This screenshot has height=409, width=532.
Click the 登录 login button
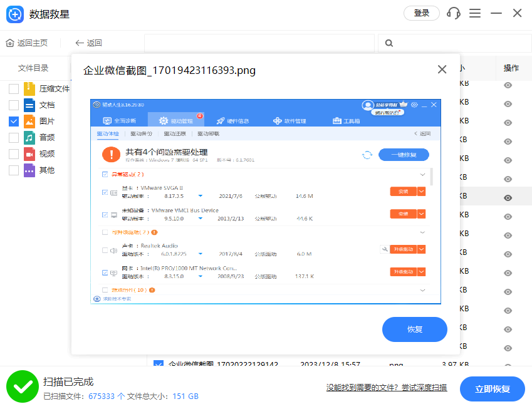pyautogui.click(x=421, y=13)
